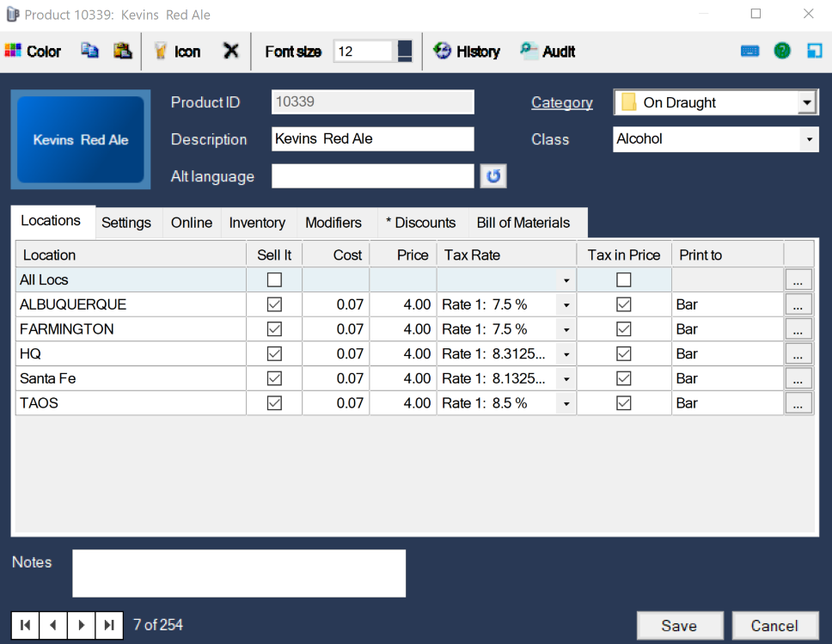Adjust Font size spinner control
The width and height of the screenshot is (832, 644).
pyautogui.click(x=405, y=52)
